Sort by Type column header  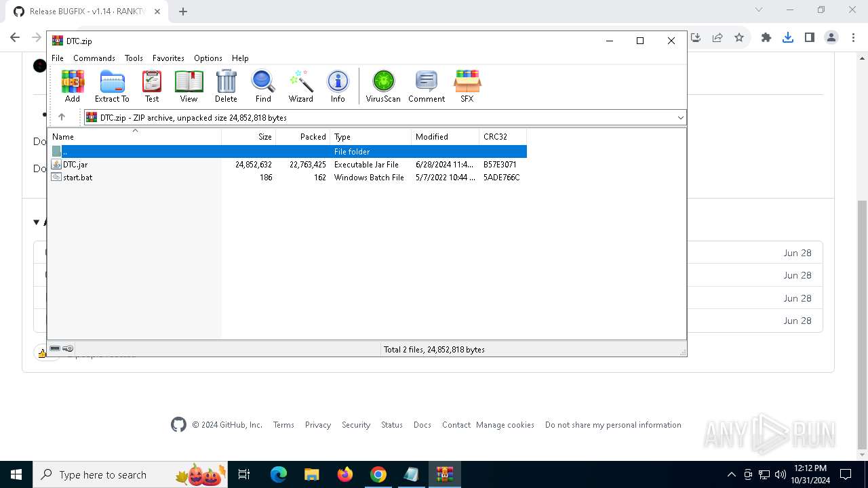(x=371, y=136)
